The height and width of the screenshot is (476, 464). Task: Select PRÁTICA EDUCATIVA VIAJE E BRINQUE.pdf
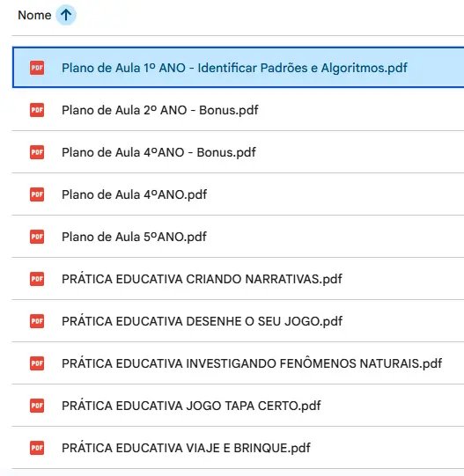click(x=186, y=448)
